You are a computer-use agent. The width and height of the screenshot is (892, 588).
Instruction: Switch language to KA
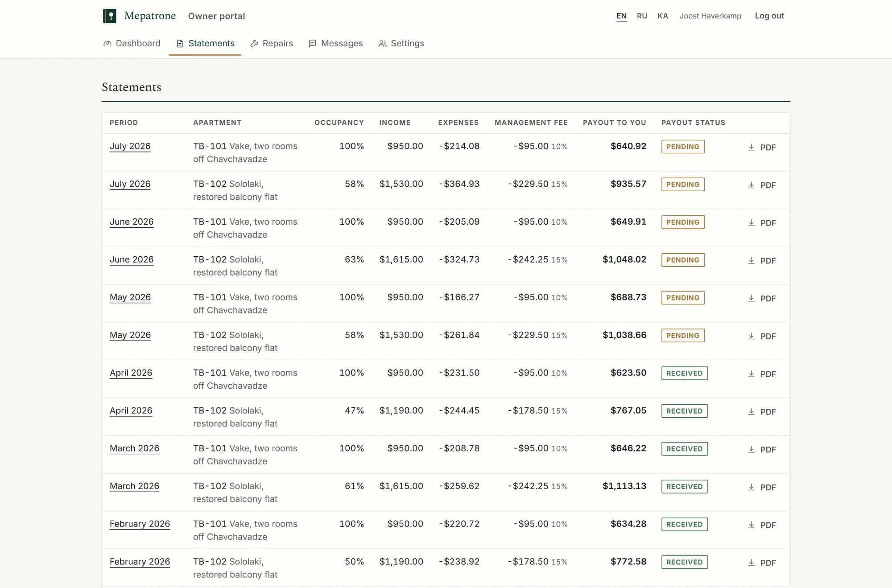663,16
